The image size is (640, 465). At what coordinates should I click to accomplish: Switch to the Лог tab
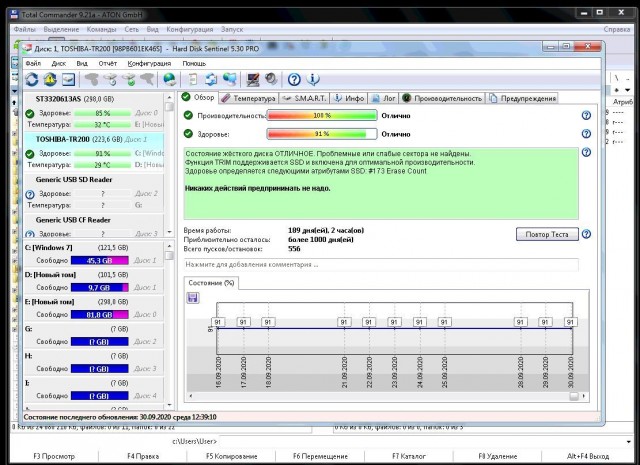coord(384,98)
